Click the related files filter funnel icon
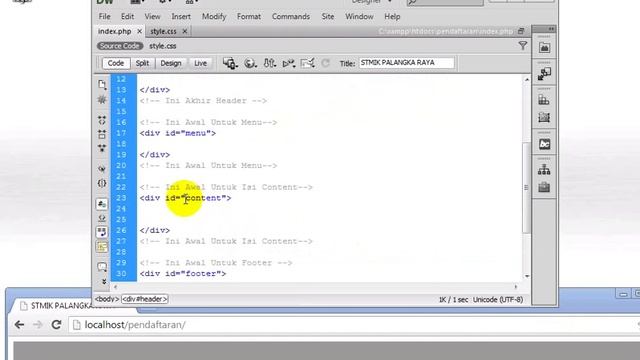This screenshot has height=360, width=640. pos(522,46)
